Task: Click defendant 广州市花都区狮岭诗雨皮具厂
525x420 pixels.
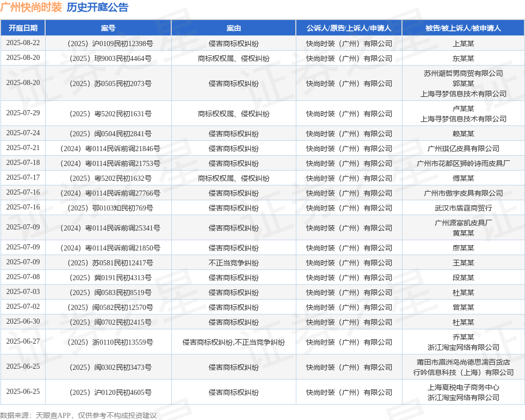Action: (463, 163)
